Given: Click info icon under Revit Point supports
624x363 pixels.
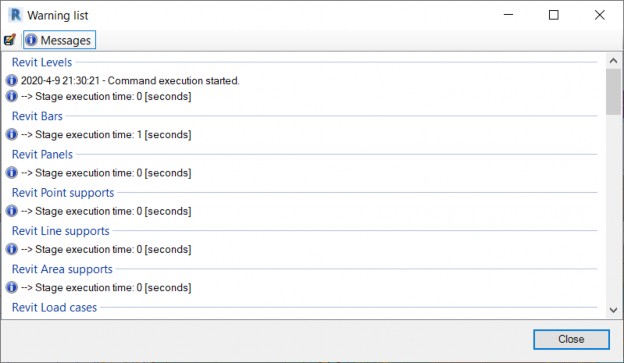Looking at the screenshot, I should [x=12, y=211].
